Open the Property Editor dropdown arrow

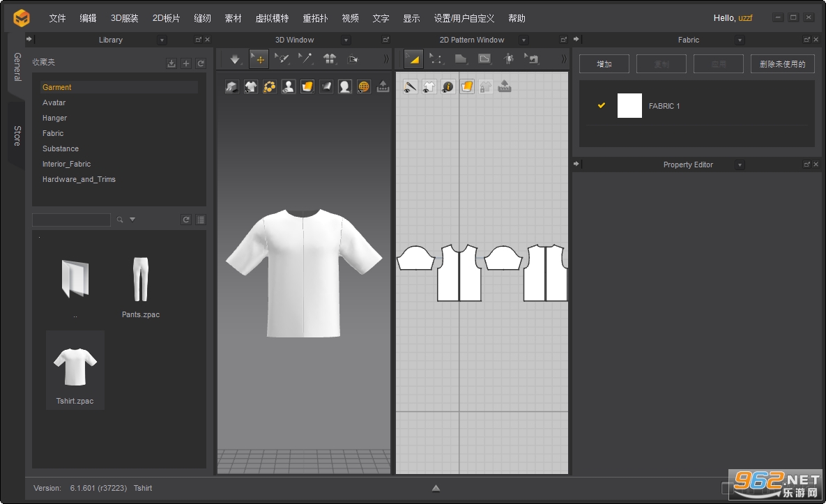pyautogui.click(x=740, y=165)
